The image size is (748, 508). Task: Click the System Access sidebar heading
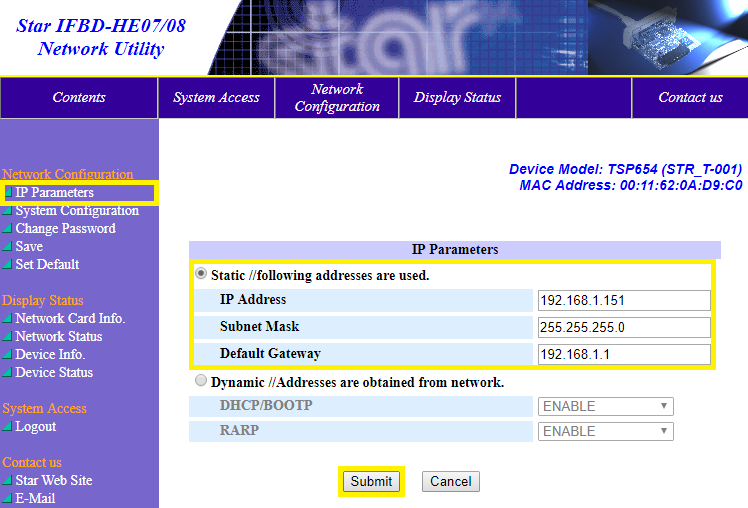click(x=44, y=408)
